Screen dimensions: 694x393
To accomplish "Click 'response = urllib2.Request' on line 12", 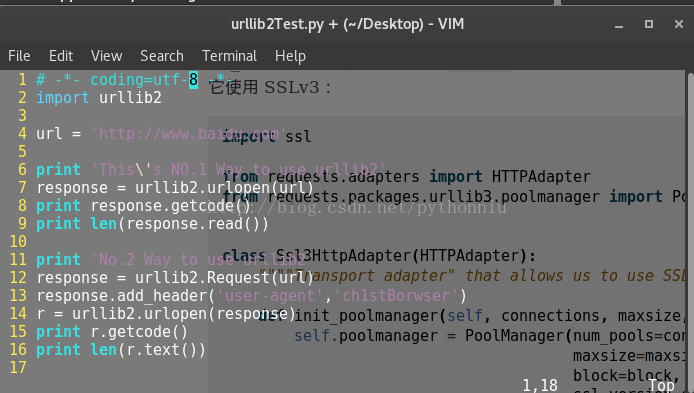I will click(x=153, y=278).
